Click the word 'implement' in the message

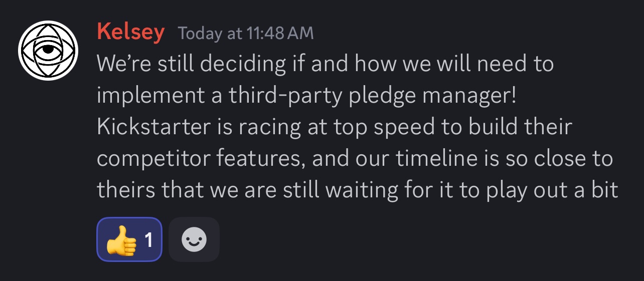(x=151, y=96)
